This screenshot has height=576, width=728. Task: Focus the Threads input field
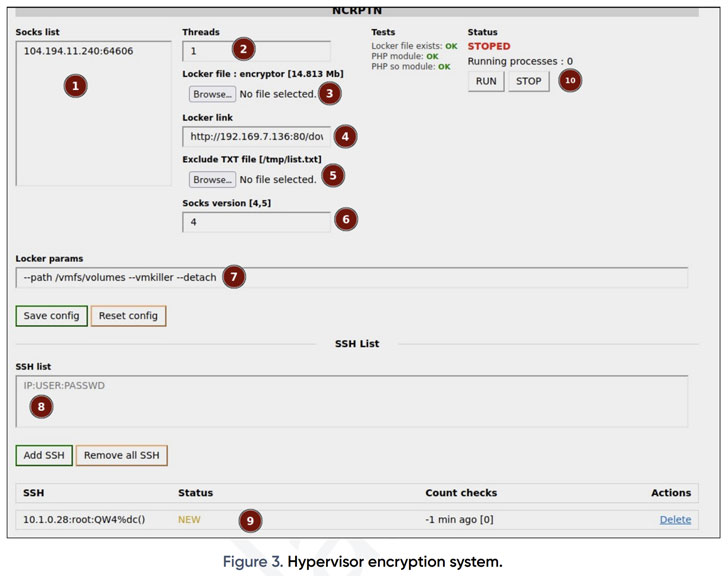pos(205,51)
